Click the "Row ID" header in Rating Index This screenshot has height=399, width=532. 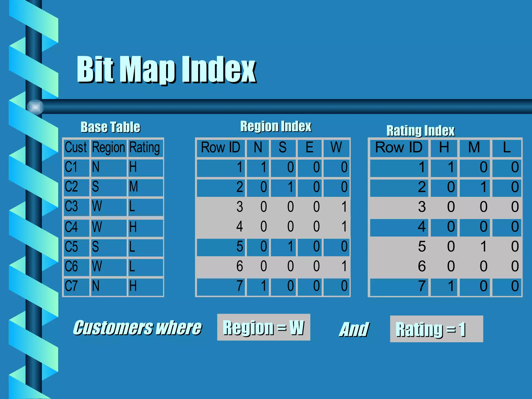pyautogui.click(x=399, y=148)
